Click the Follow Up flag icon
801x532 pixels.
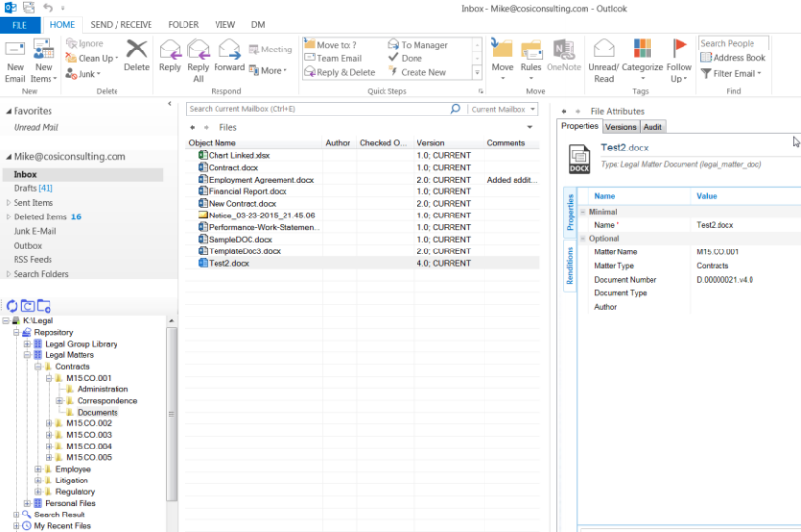pos(679,50)
